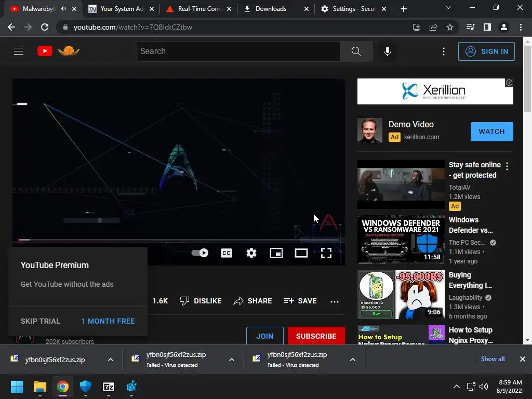Toggle closed captions CC button
This screenshot has width=532, height=399.
[227, 253]
